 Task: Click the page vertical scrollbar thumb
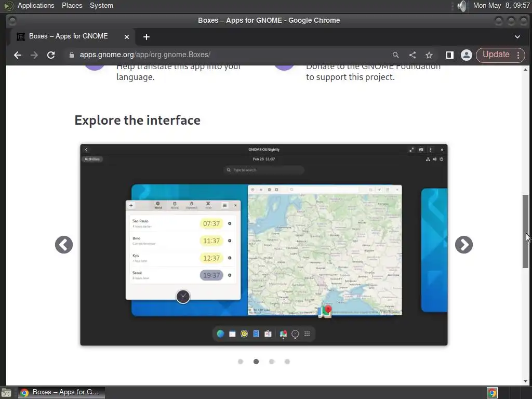(x=525, y=231)
